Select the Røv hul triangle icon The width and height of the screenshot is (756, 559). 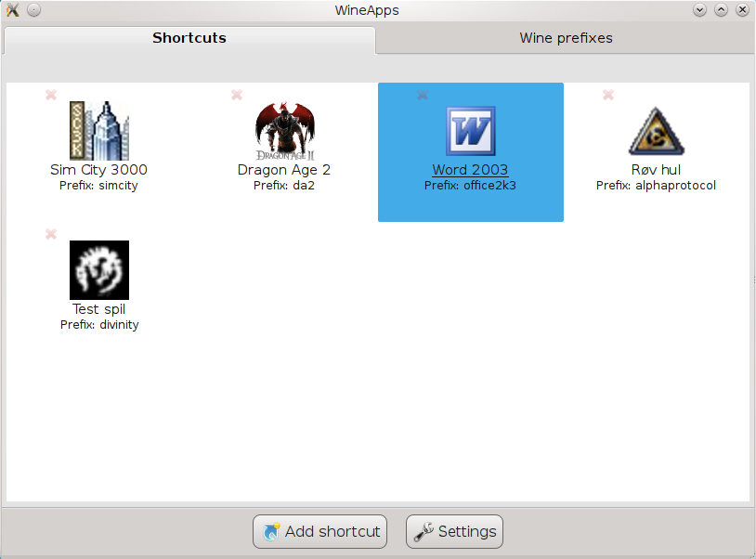coord(656,131)
